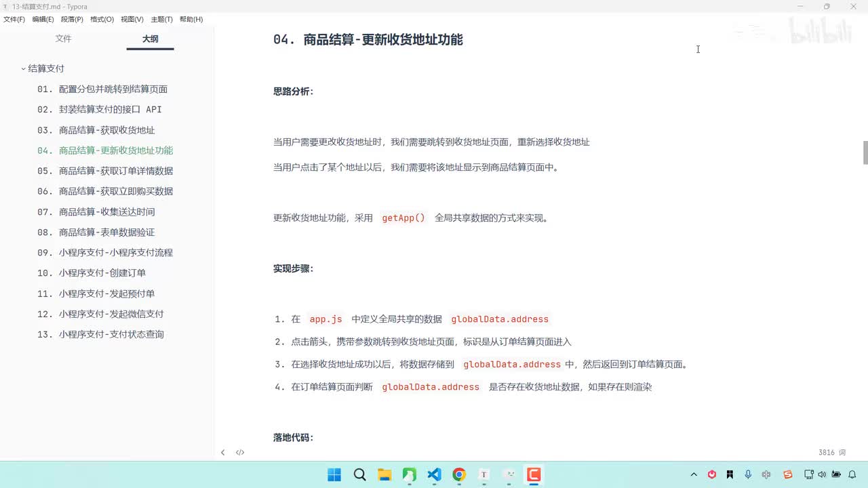
Task: Click the 思路分析: bold label
Action: pos(294,91)
